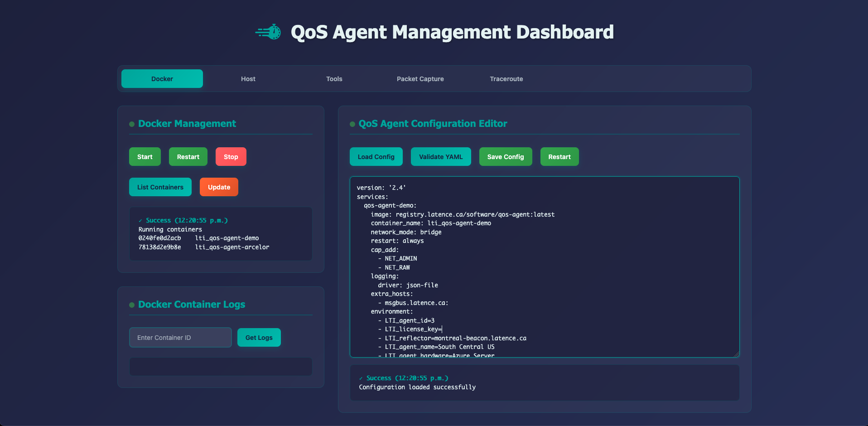The width and height of the screenshot is (868, 426).
Task: Click the dot beside QoS Agent Configuration Editor
Action: (352, 124)
